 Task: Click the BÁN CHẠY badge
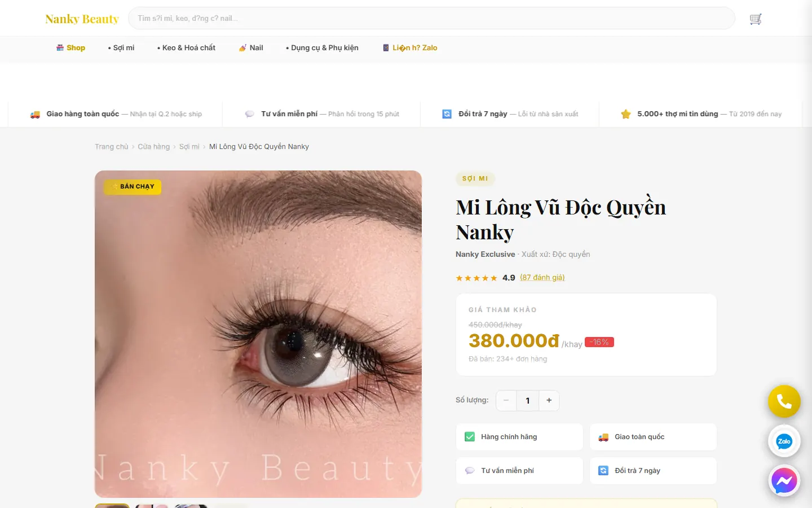point(133,187)
